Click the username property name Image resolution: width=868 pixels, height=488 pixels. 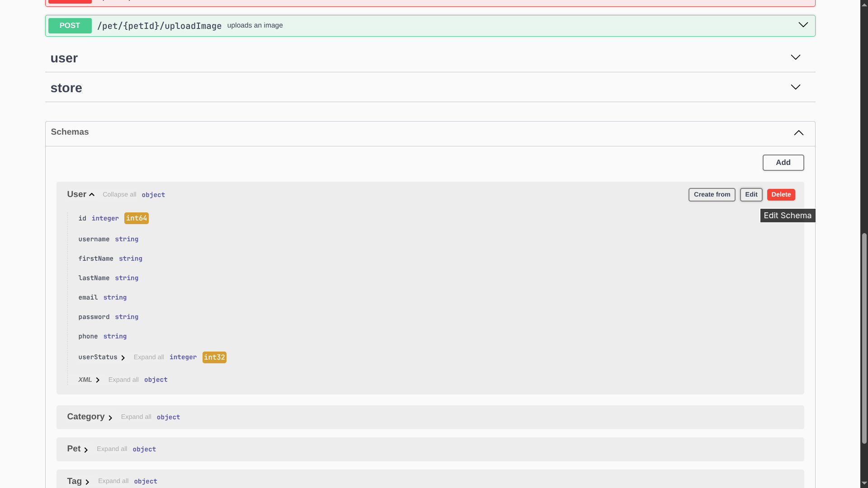tap(94, 239)
